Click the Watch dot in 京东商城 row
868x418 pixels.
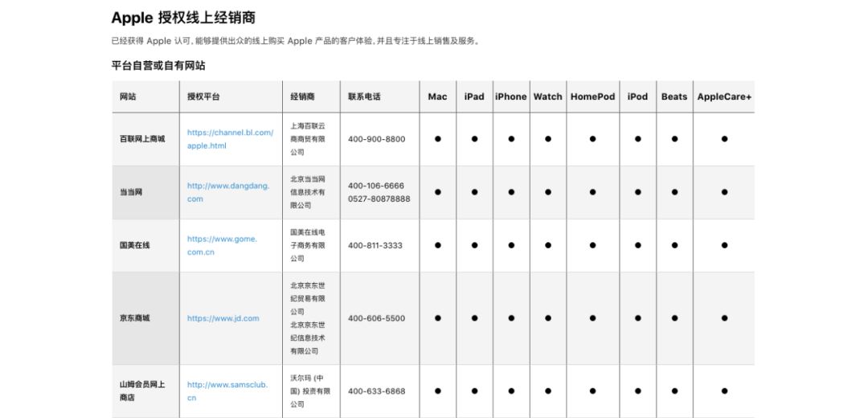(x=548, y=318)
